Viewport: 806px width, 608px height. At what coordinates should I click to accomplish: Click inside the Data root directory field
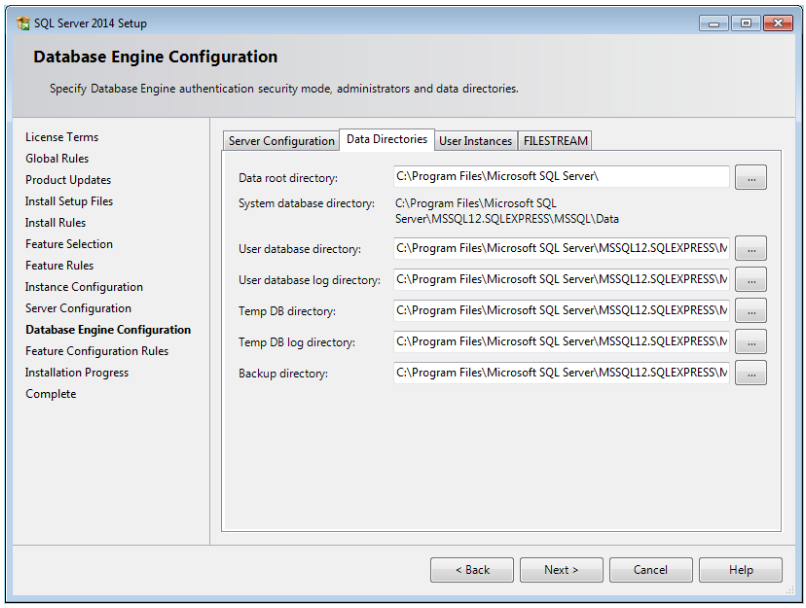pos(560,176)
